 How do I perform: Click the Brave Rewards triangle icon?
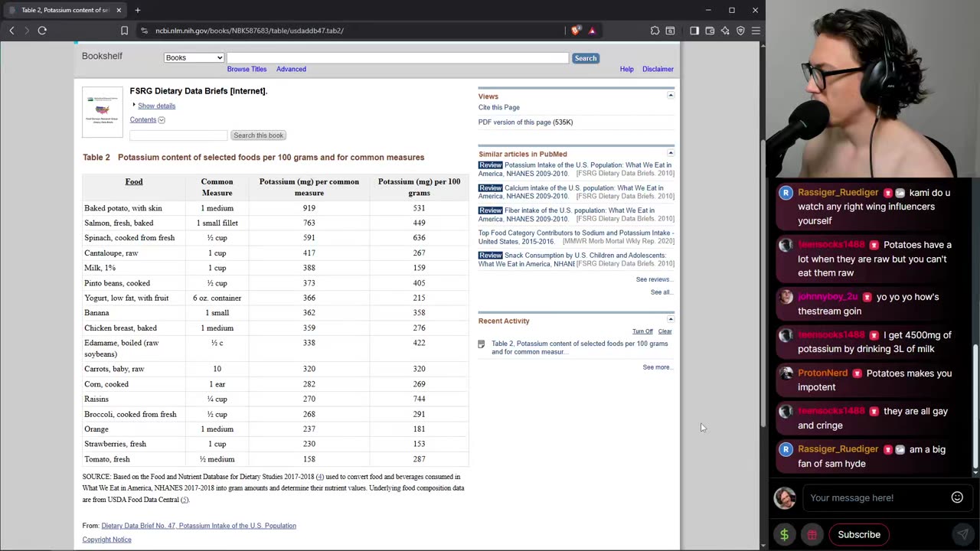click(592, 31)
